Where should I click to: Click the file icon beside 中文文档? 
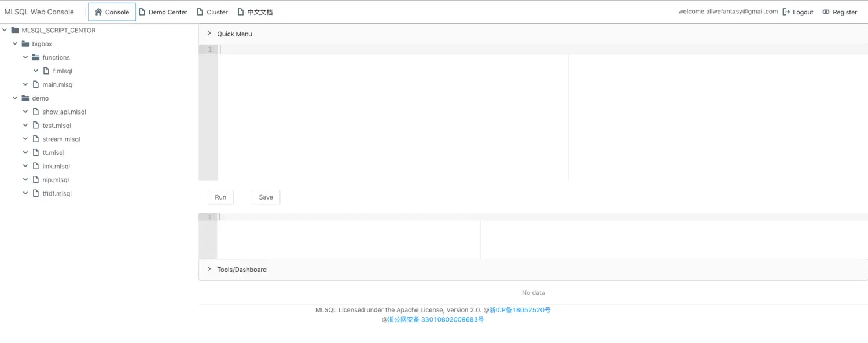click(241, 12)
